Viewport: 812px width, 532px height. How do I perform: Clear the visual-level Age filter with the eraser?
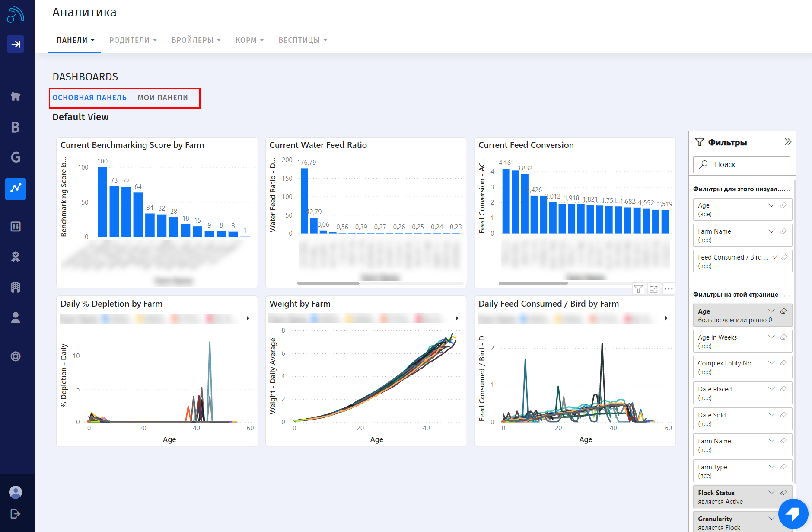tap(783, 205)
